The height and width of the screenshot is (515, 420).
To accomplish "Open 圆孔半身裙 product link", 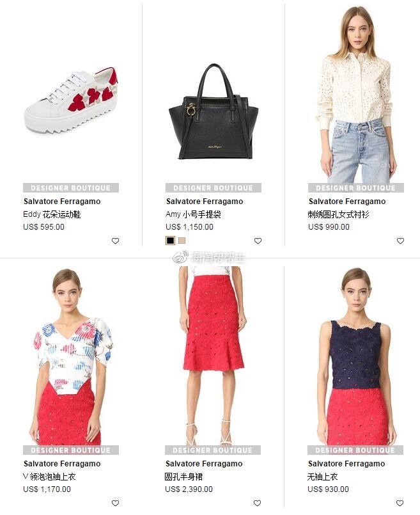I will (183, 477).
